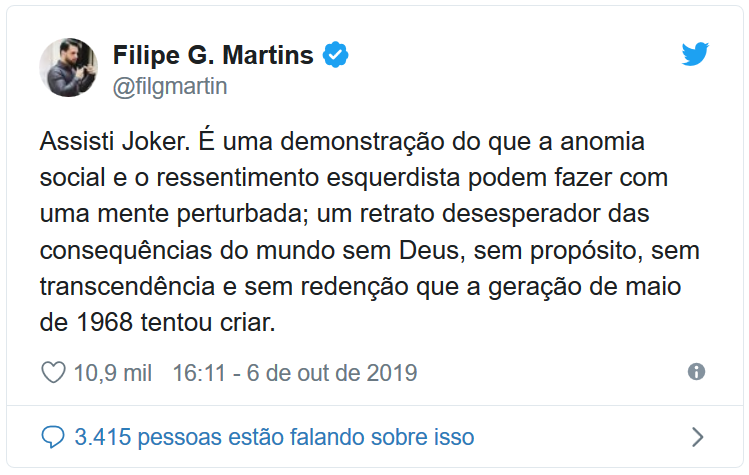749x475 pixels.
Task: Open Filipe G. Martins profile picture
Action: [x=69, y=67]
